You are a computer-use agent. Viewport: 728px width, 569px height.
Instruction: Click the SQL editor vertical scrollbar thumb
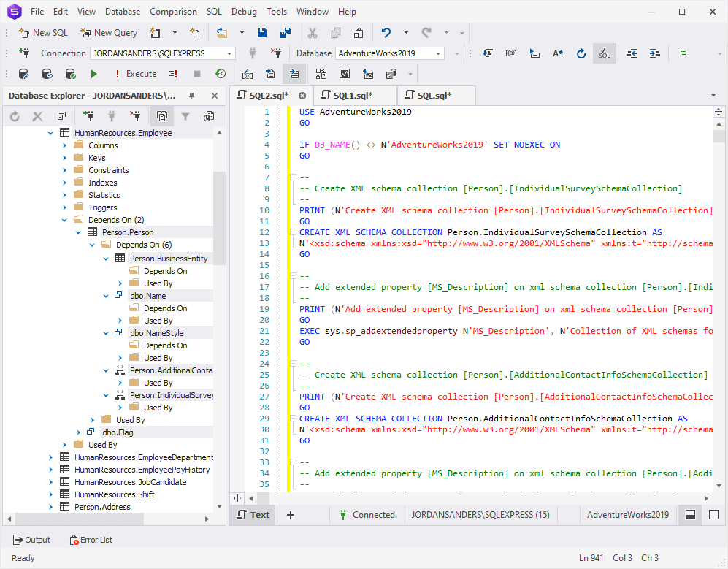(719, 137)
